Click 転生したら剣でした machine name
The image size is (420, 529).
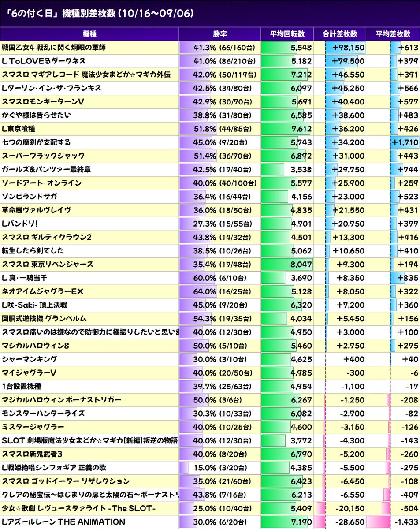coord(33,251)
